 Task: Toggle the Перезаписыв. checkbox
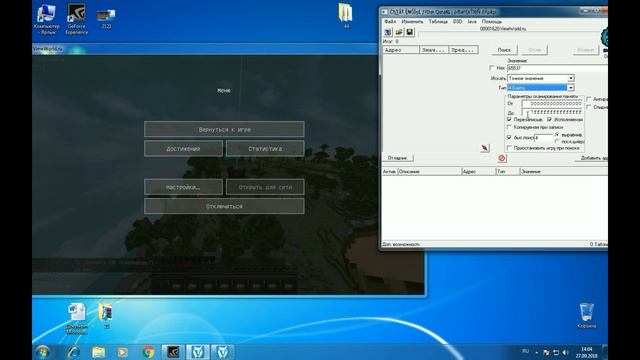point(509,120)
